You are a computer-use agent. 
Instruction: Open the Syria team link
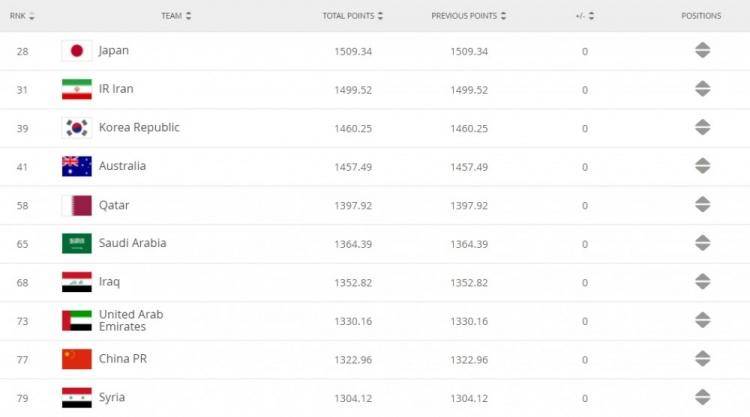112,397
